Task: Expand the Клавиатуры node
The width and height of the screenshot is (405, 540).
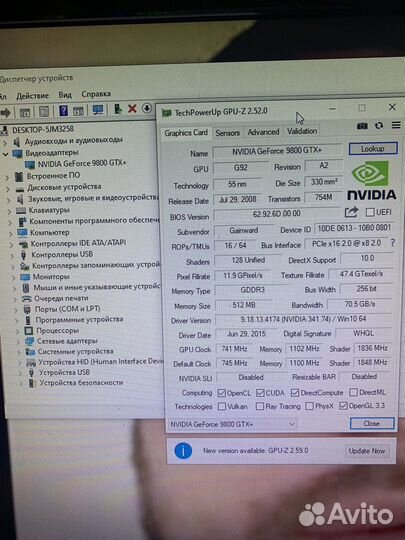Action: (9, 211)
